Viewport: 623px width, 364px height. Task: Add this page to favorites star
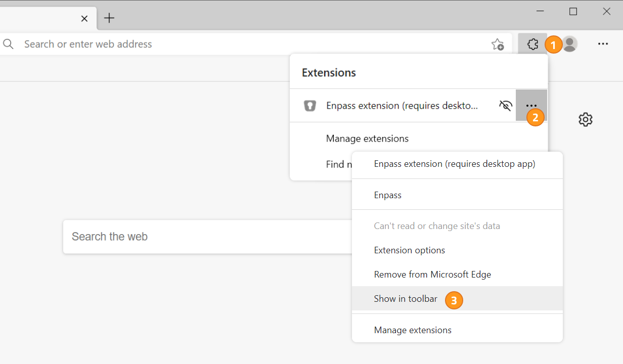498,44
